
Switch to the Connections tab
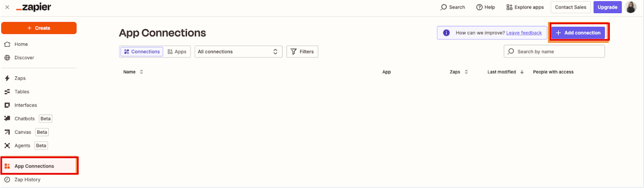(x=142, y=52)
